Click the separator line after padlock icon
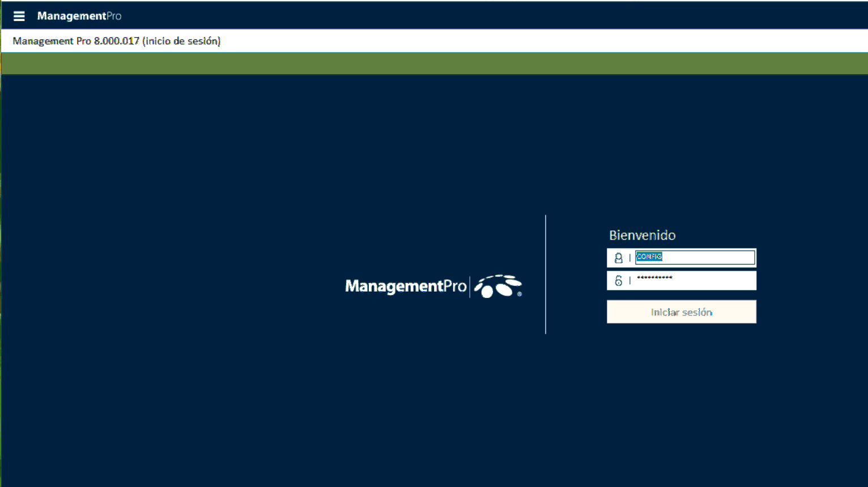The width and height of the screenshot is (868, 487). click(x=629, y=281)
